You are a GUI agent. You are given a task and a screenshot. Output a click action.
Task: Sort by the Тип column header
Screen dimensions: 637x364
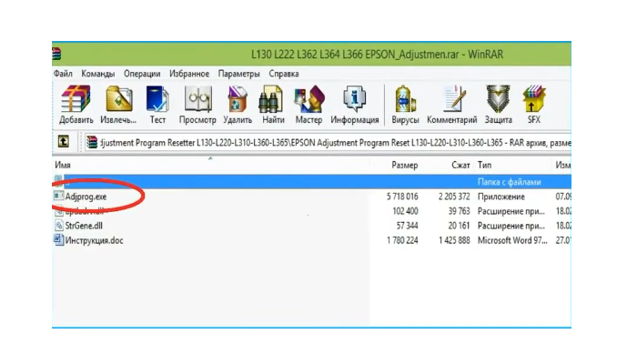click(x=484, y=165)
